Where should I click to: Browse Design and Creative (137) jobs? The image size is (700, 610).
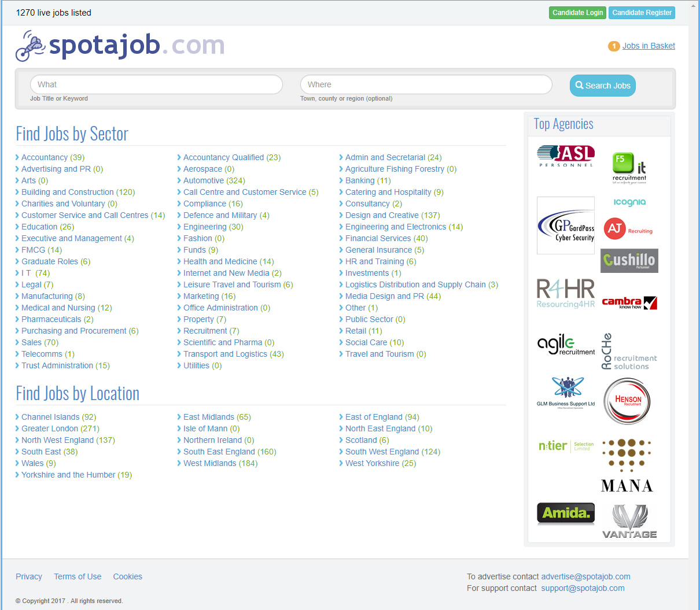coord(392,215)
